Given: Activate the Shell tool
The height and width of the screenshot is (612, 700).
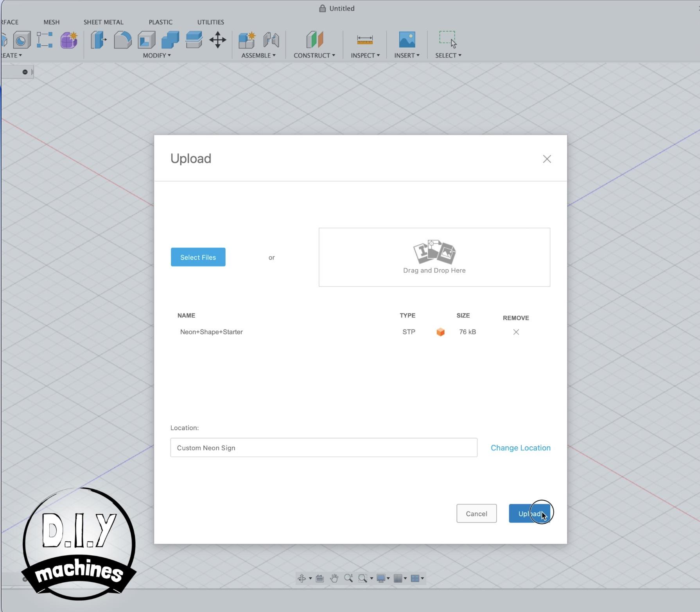Looking at the screenshot, I should point(147,40).
